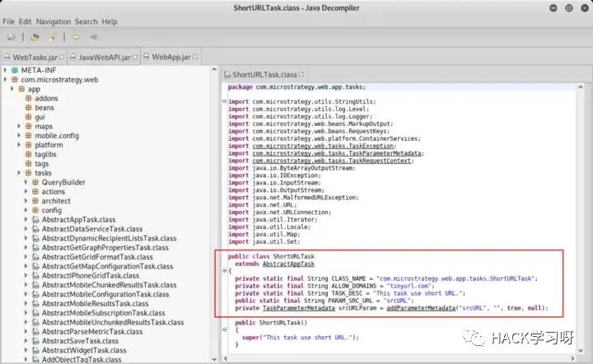Expand AbstractDataServiceTask.class node
The width and height of the screenshot is (593, 364).
26,229
